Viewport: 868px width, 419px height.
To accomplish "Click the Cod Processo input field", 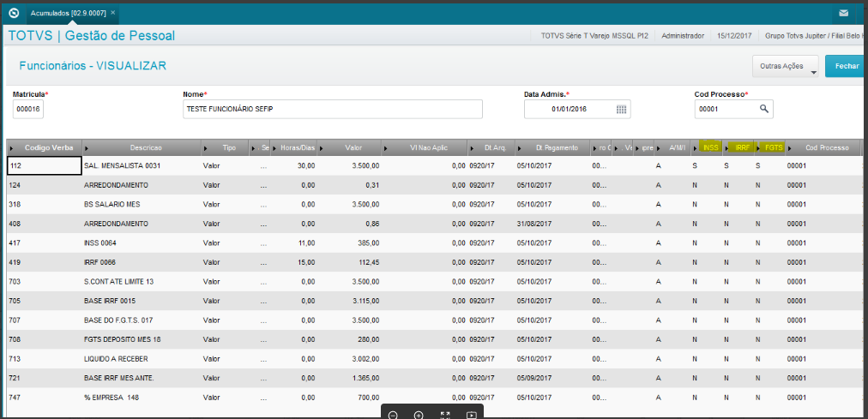I will tap(733, 110).
